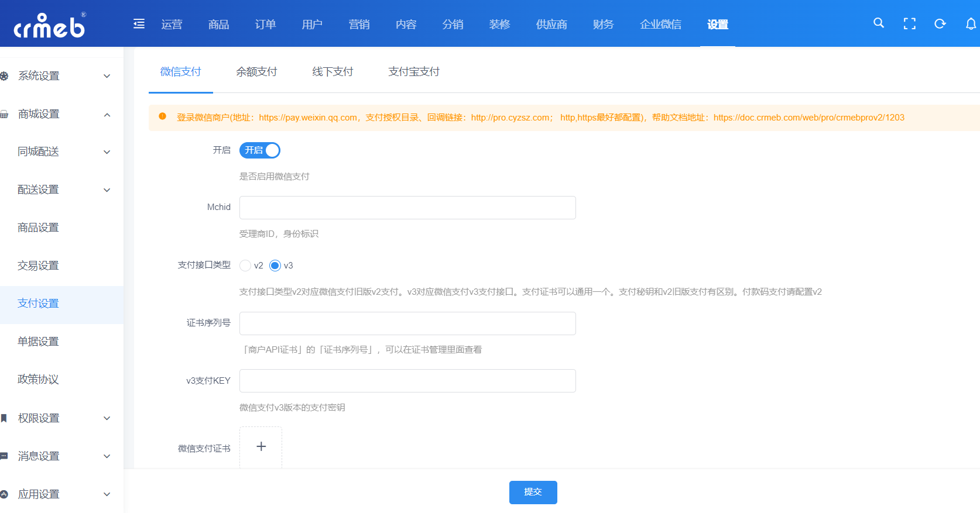
Task: Select the v2 payment interface radio
Action: [x=245, y=266]
